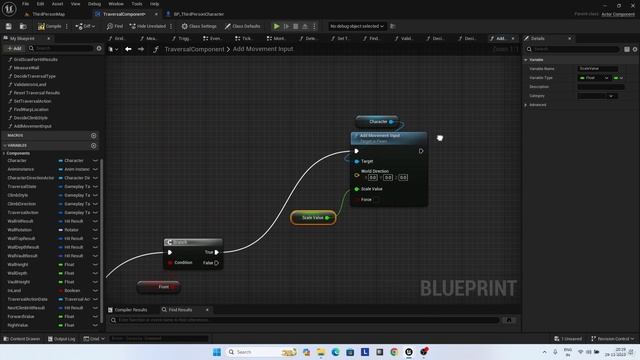640x360 pixels.
Task: Click the Add button in My Blueprint
Action: click(14, 48)
